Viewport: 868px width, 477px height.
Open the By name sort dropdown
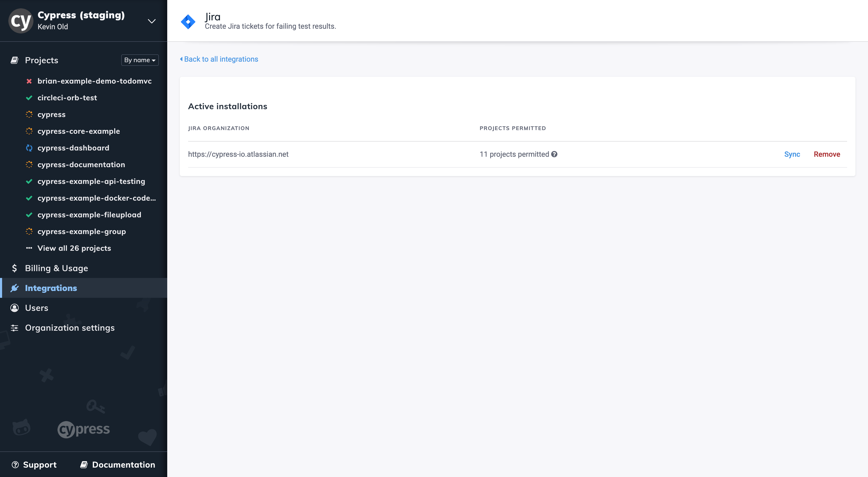click(140, 60)
